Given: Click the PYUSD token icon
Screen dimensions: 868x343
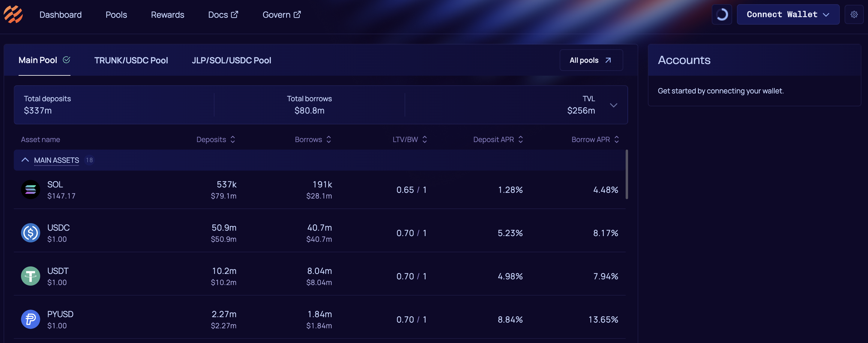Looking at the screenshot, I should (x=31, y=319).
